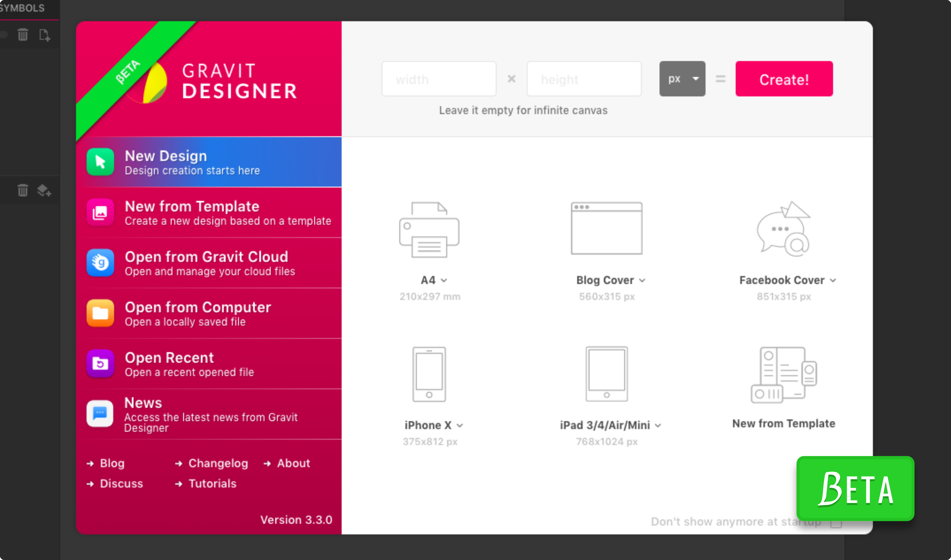Image resolution: width=951 pixels, height=560 pixels.
Task: Select the iPad 3/4/Air/Mini tablet icon
Action: tap(606, 374)
